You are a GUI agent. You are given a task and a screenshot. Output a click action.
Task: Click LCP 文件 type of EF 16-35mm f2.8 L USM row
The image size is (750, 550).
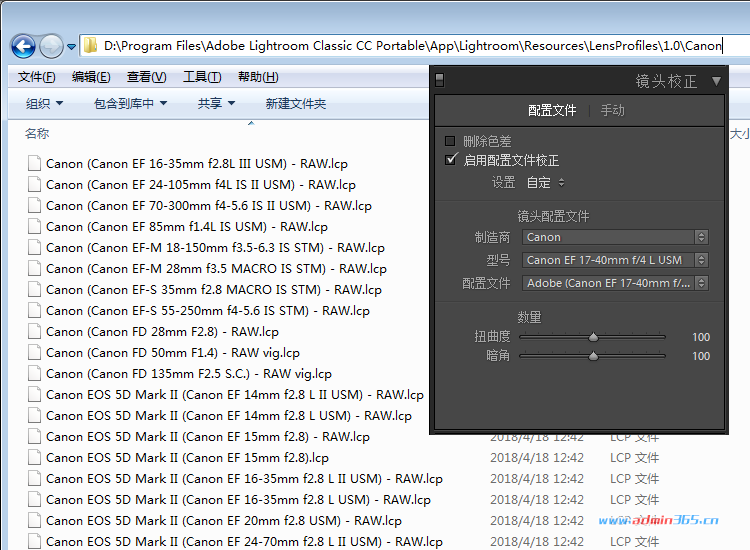634,500
